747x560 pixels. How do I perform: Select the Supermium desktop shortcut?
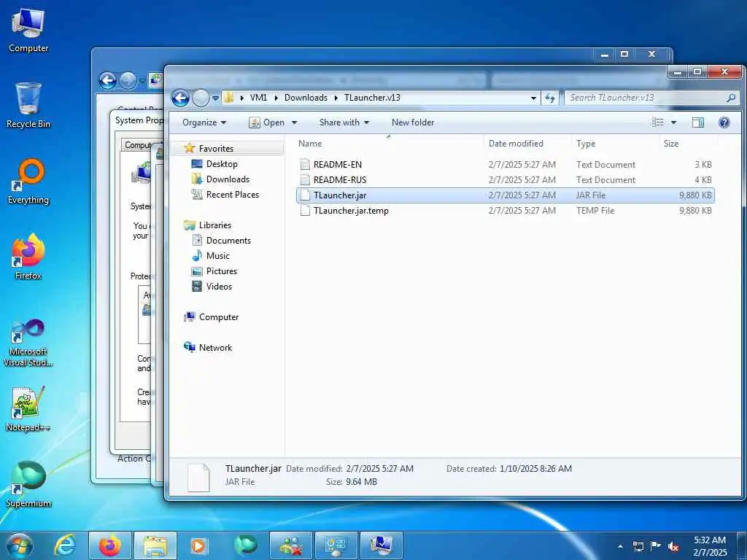28,485
